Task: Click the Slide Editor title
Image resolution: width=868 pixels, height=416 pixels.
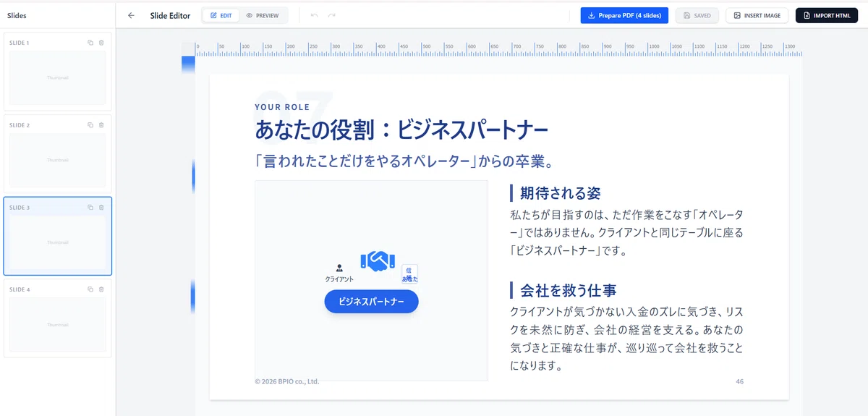Action: click(170, 15)
